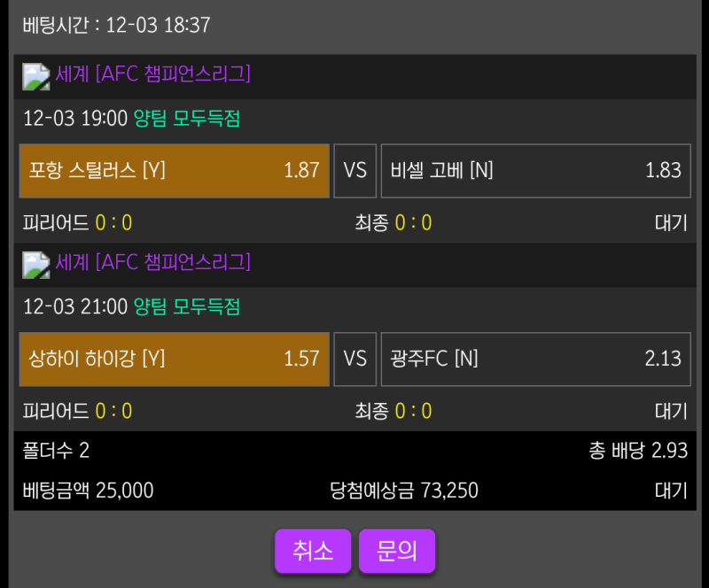Click the 총 배당 2.93 total odds
709x588 pixels.
(x=637, y=451)
